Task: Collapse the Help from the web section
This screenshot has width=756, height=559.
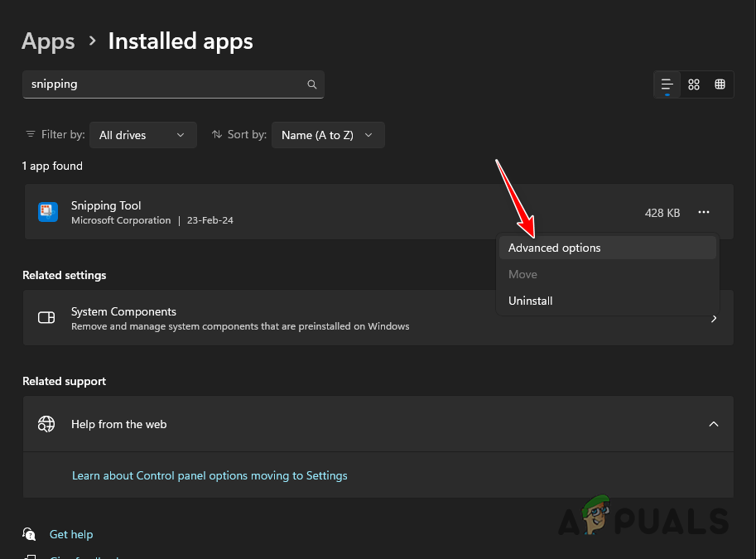Action: coord(713,423)
